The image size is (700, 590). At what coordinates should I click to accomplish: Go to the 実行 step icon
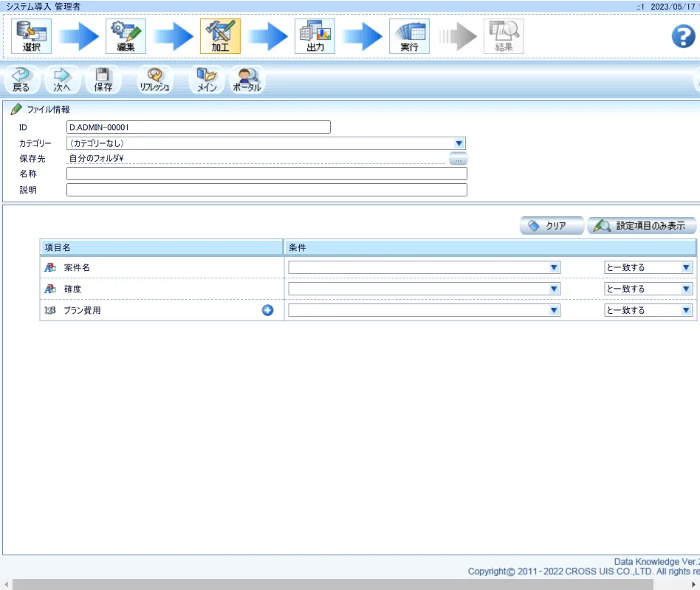409,35
